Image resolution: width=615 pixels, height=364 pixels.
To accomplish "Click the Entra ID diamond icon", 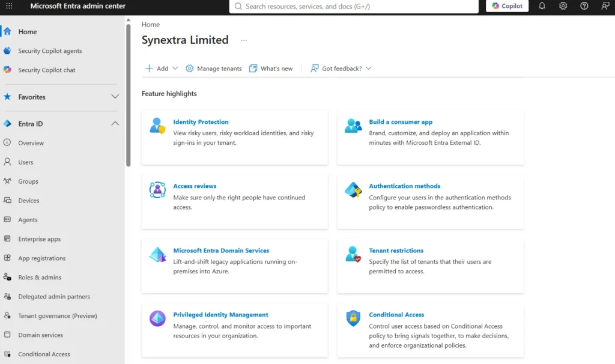I will click(7, 124).
